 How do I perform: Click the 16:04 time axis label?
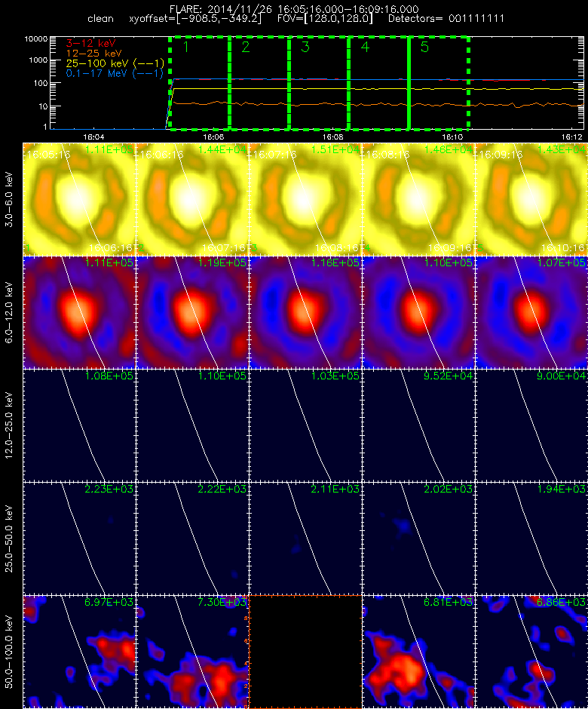coord(93,137)
